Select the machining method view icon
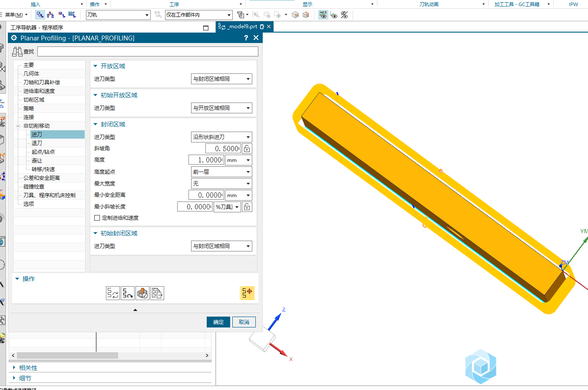Viewport: 588px width, 390px height. coord(72,15)
